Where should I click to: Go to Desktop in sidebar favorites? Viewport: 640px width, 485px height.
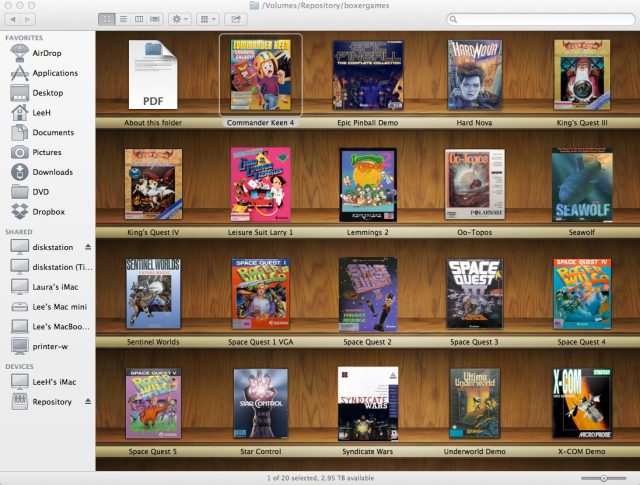(37, 93)
